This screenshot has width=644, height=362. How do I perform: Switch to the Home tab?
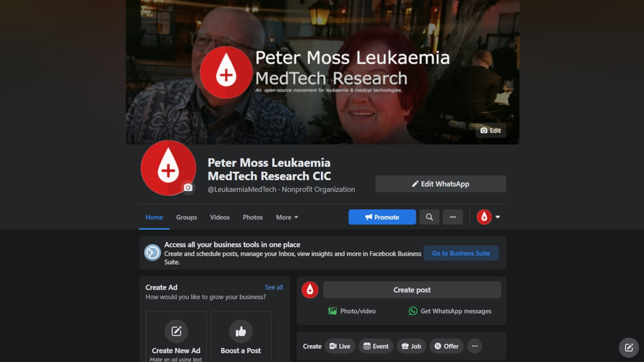click(154, 217)
